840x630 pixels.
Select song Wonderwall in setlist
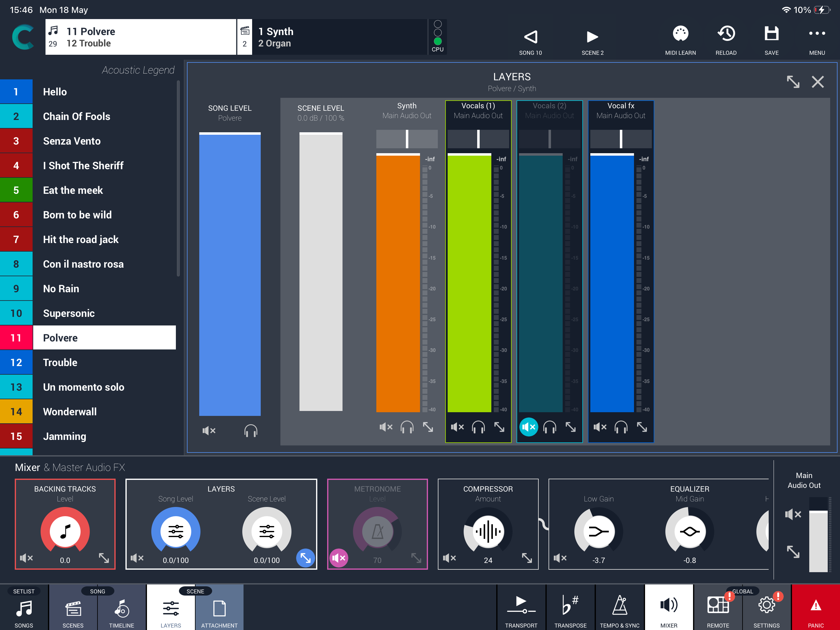tap(88, 412)
